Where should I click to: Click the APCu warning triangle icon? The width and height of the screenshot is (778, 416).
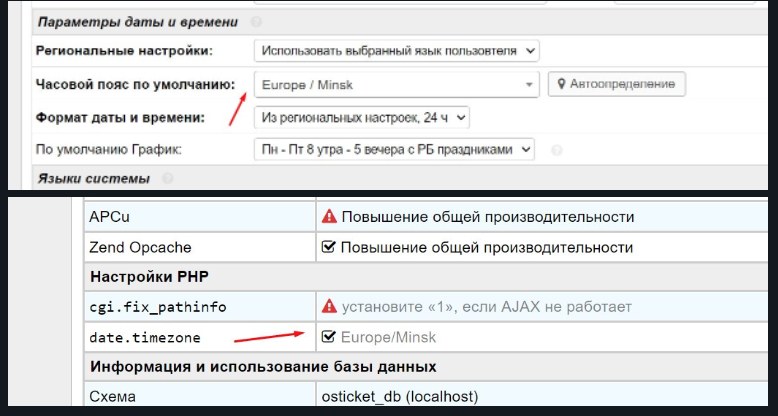pyautogui.click(x=329, y=216)
